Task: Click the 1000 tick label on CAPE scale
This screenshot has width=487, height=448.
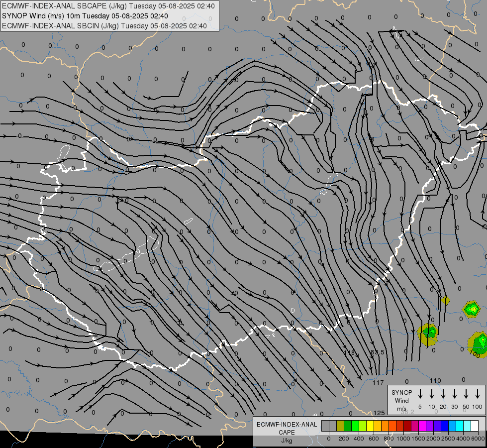Action: 403,439
